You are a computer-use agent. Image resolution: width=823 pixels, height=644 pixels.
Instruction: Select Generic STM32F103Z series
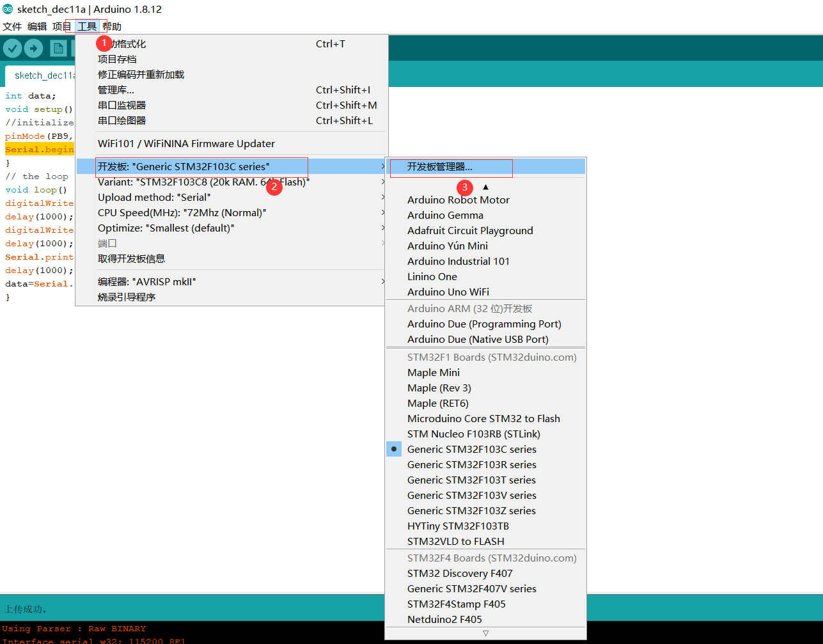point(486,510)
